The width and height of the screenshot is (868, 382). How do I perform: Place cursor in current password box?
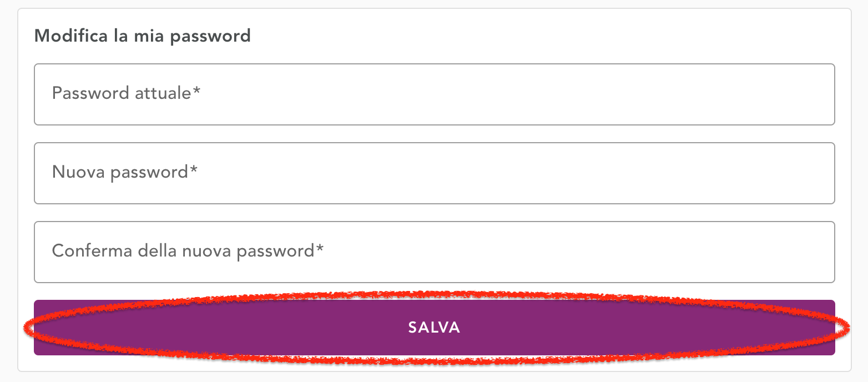(x=434, y=94)
